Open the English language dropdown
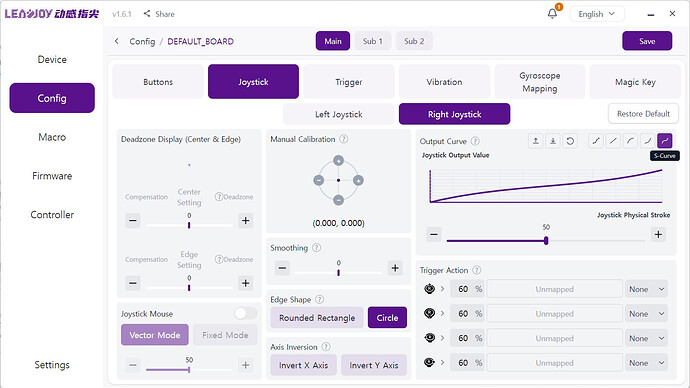690x388 pixels. click(x=597, y=14)
